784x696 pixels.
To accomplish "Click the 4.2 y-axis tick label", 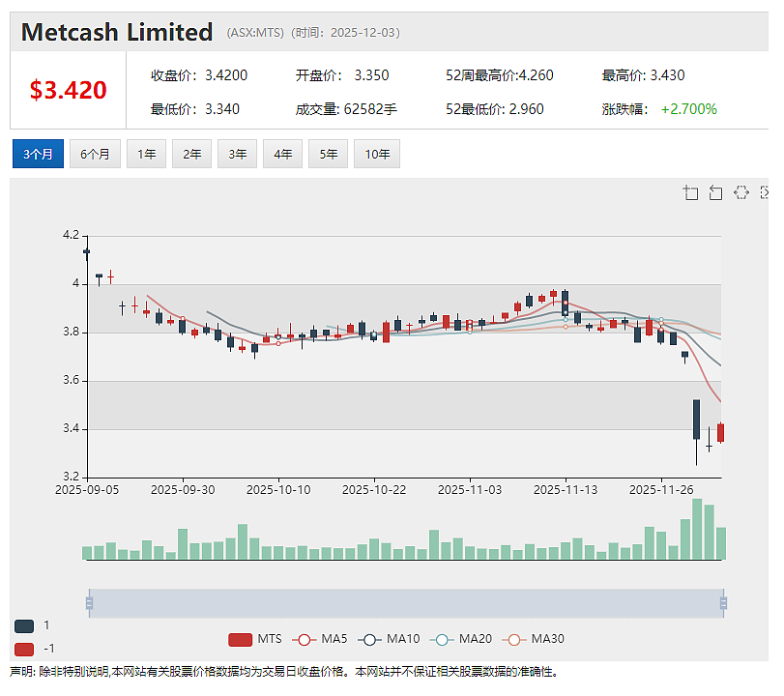I will (x=71, y=235).
